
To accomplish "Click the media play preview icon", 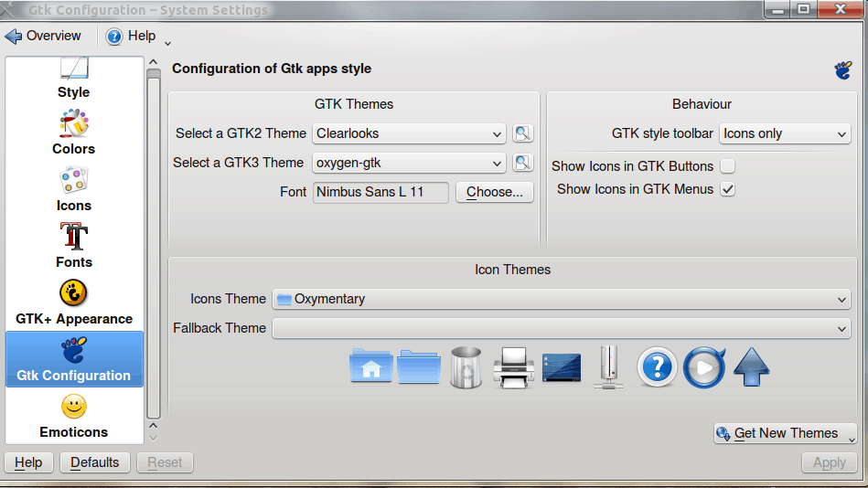I will (704, 366).
